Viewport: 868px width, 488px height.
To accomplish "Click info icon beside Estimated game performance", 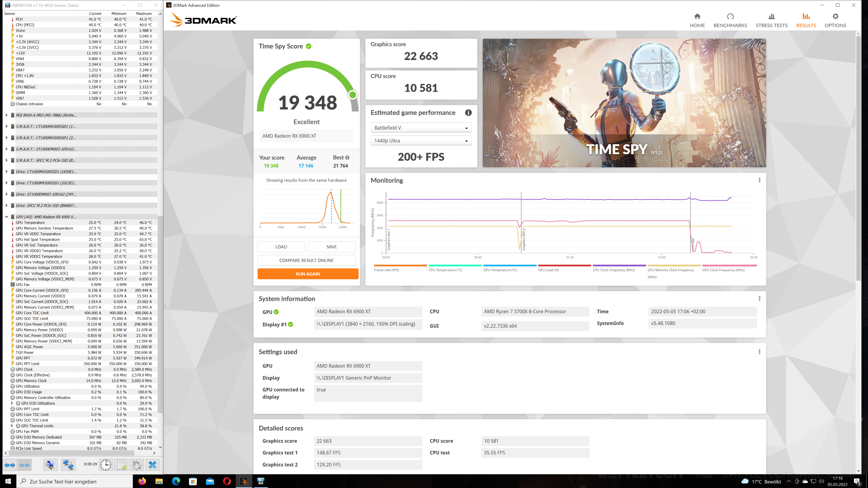I will point(468,113).
